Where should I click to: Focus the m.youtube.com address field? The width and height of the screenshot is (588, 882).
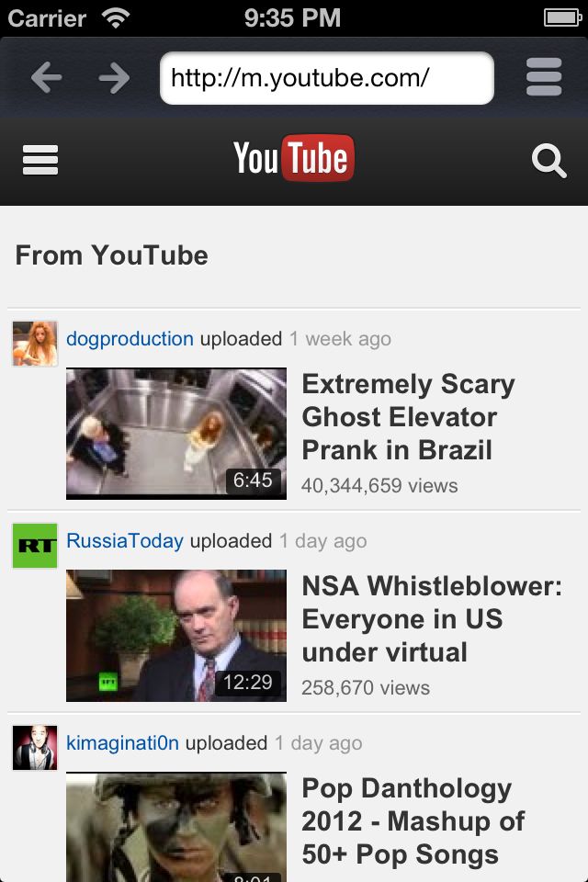coord(326,78)
